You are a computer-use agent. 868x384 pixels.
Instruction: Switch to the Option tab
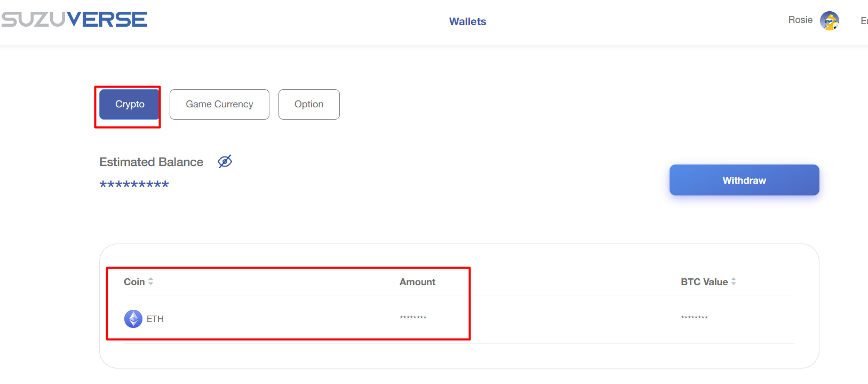point(309,104)
